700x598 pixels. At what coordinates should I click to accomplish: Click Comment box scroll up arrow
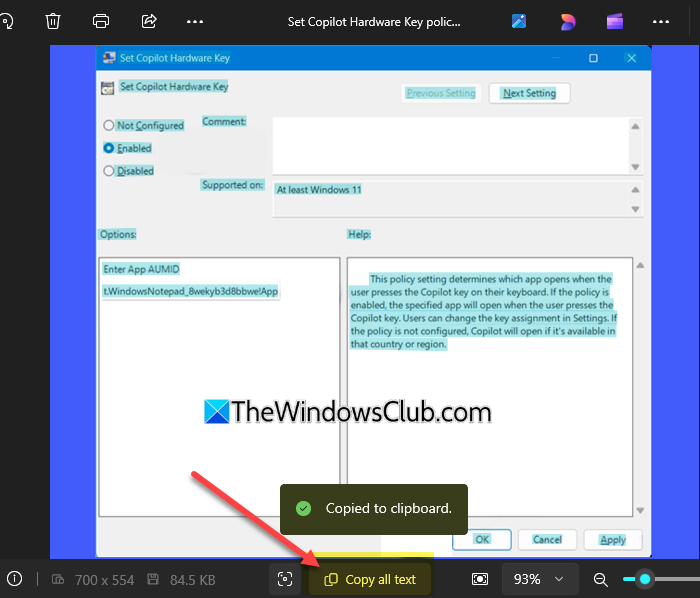click(x=635, y=127)
